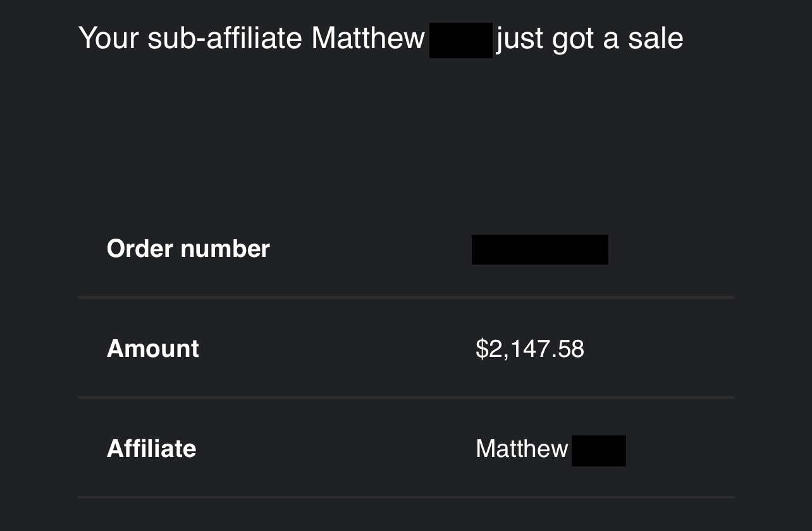Viewport: 812px width, 531px height.
Task: Click the word "got" in the heading
Action: 574,40
